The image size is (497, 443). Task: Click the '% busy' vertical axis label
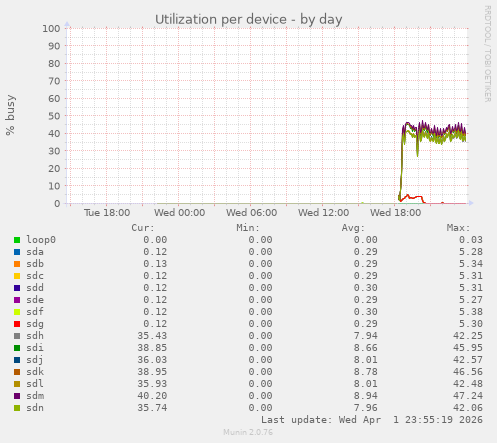pyautogui.click(x=10, y=115)
